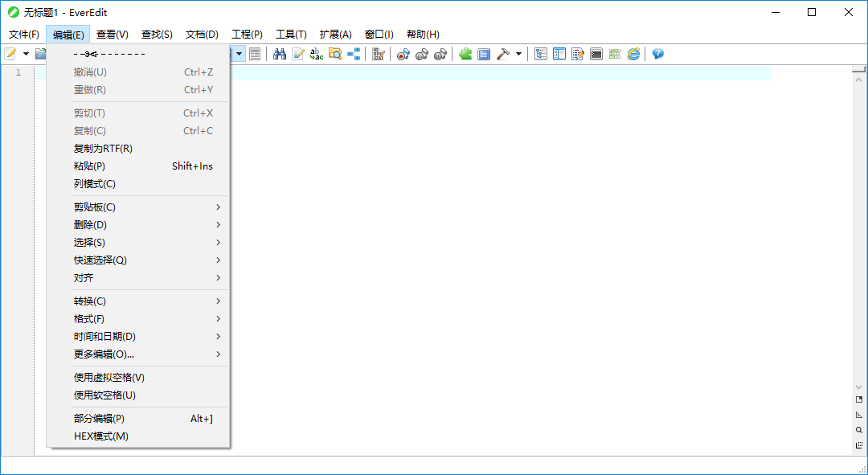Click the split handle above the scrollbar
Screen dimensions: 868x475
tap(858, 69)
